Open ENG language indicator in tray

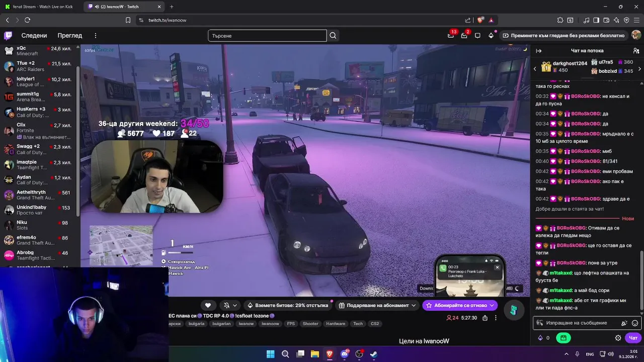click(590, 354)
